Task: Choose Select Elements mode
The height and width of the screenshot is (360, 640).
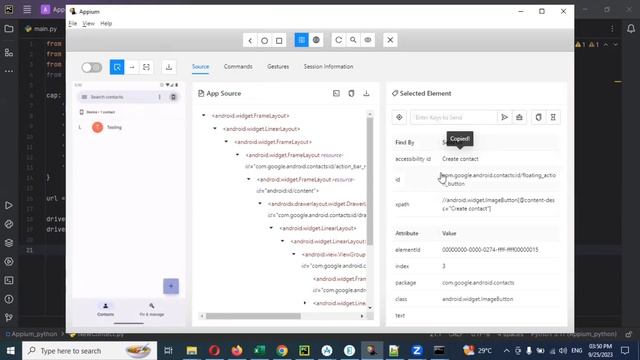Action: pos(117,67)
